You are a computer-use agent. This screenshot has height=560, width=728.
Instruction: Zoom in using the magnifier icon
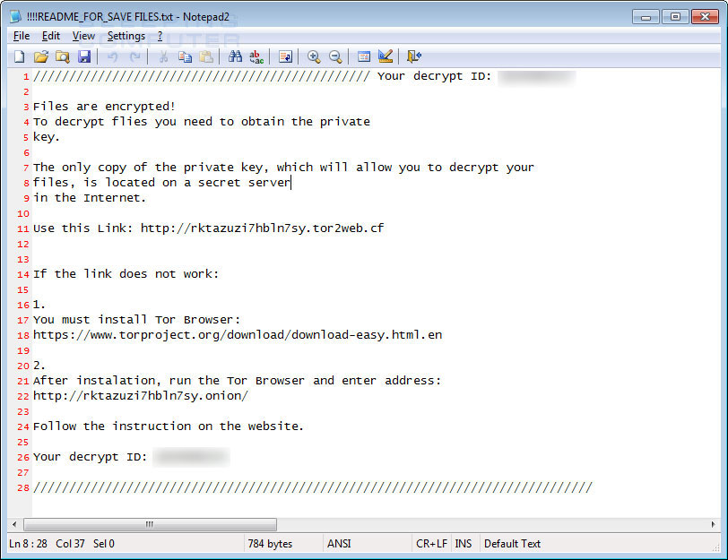(x=314, y=56)
